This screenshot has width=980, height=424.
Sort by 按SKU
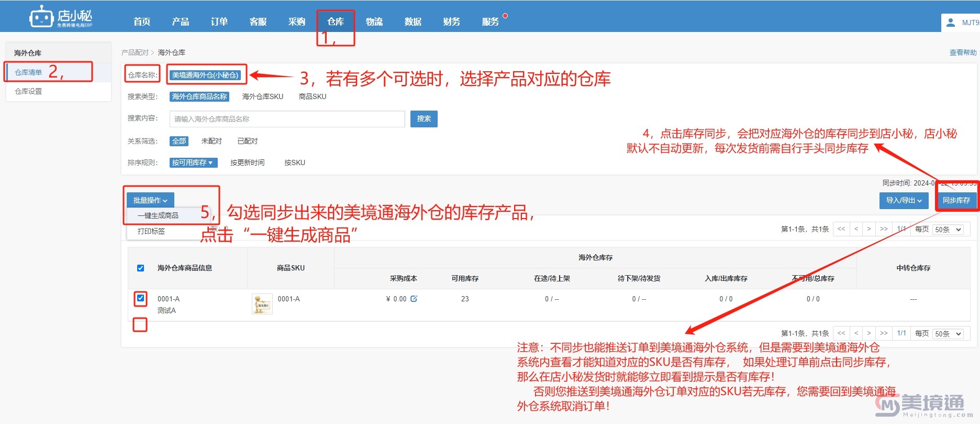[x=295, y=162]
